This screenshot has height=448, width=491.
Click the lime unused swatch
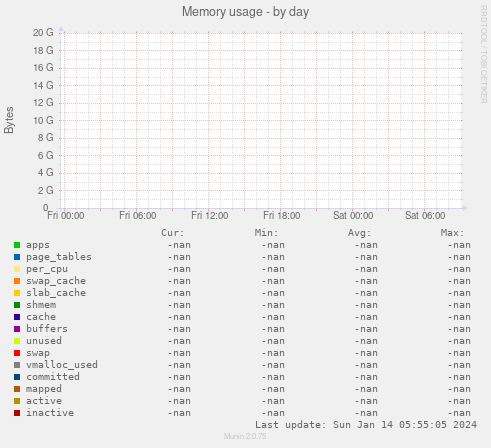click(x=17, y=341)
